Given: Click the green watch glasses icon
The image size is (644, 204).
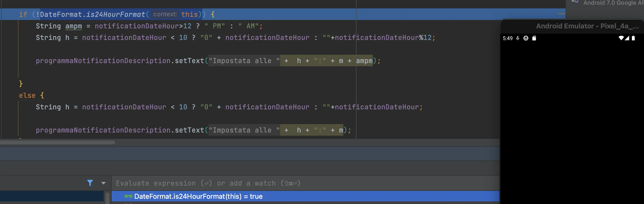Looking at the screenshot, I should 128,196.
